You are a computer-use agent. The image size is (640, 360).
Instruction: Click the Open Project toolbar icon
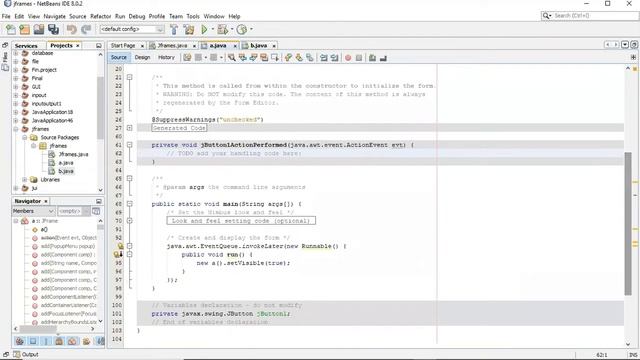(39, 29)
